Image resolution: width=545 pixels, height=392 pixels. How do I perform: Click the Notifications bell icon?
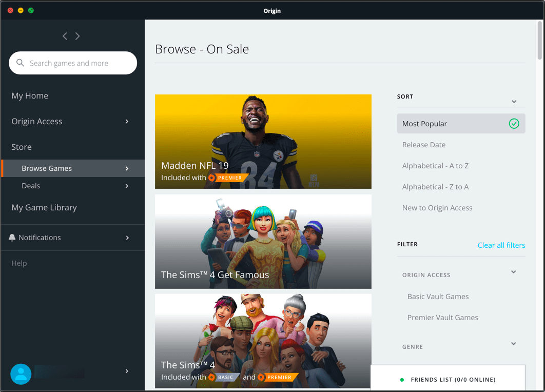(12, 238)
